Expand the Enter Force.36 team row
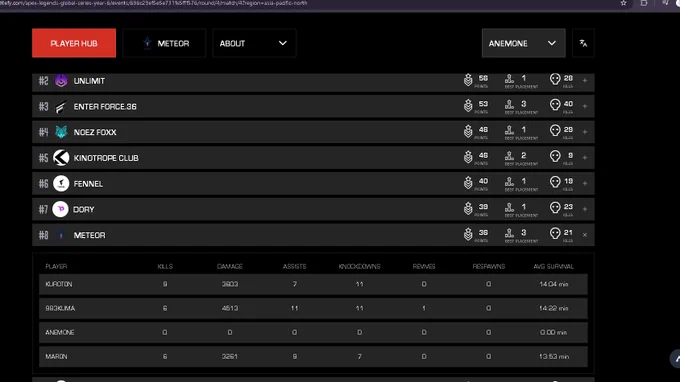This screenshot has height=382, width=680. tap(585, 106)
